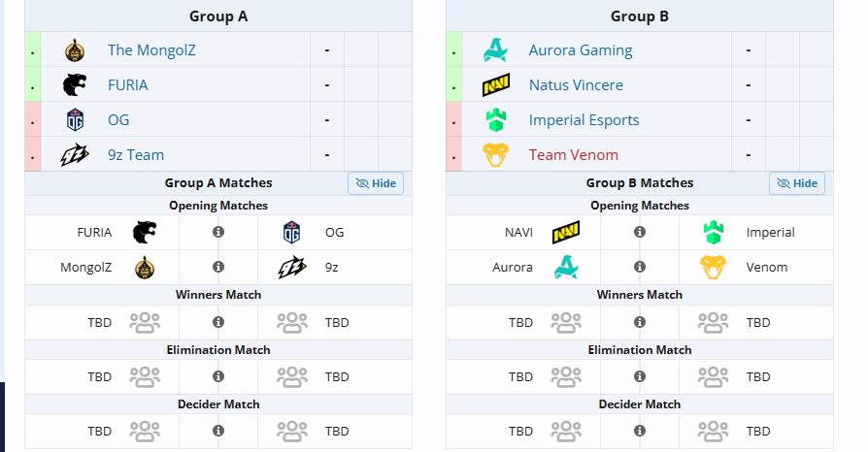This screenshot has height=452, width=868.
Task: Open MongolZ vs 9z match info
Action: pyautogui.click(x=218, y=267)
